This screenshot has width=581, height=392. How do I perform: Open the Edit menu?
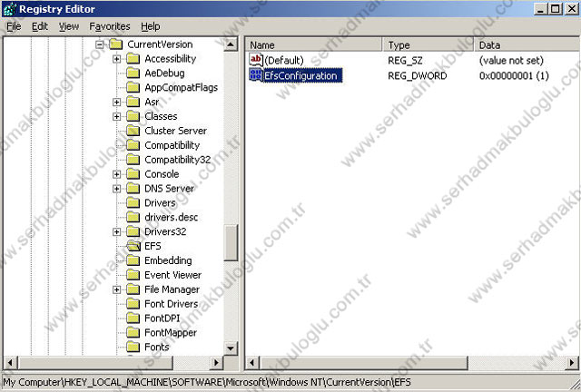click(40, 26)
